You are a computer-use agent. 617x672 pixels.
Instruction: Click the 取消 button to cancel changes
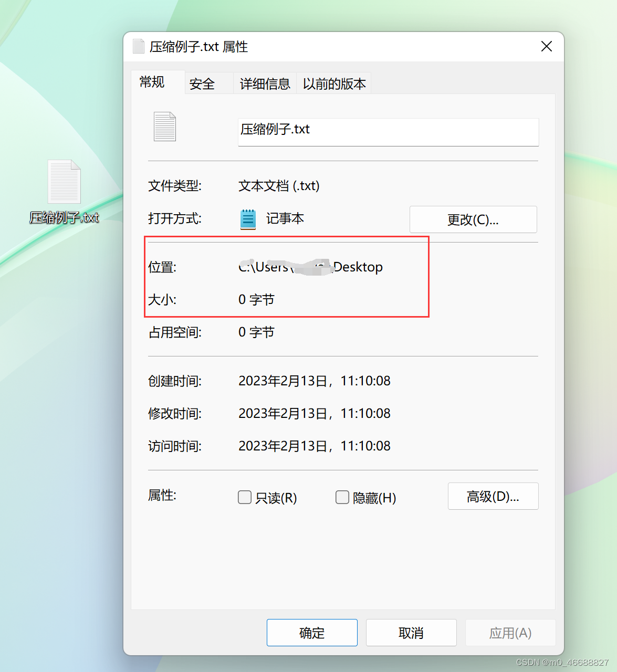pos(411,633)
